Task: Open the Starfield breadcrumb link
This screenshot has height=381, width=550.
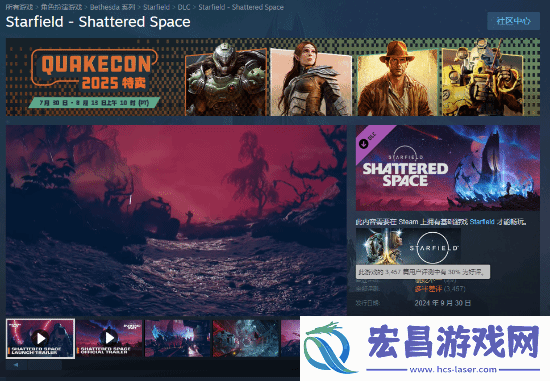Action: (156, 7)
